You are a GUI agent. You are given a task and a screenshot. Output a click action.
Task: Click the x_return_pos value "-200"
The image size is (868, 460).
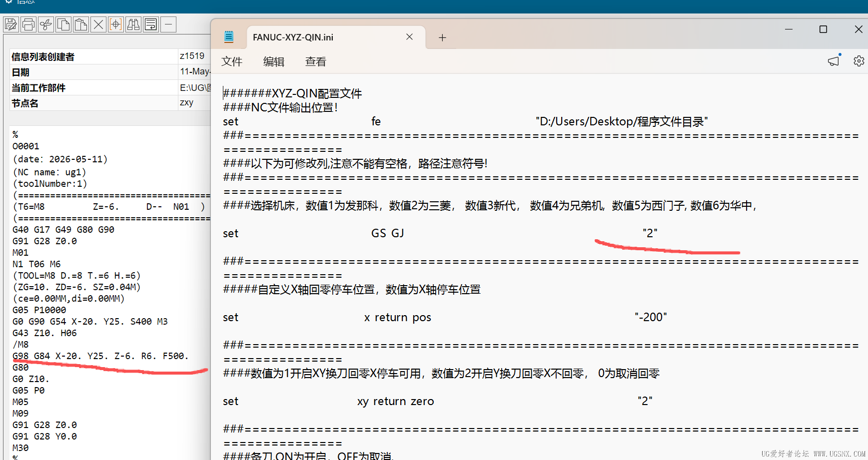pyautogui.click(x=651, y=317)
